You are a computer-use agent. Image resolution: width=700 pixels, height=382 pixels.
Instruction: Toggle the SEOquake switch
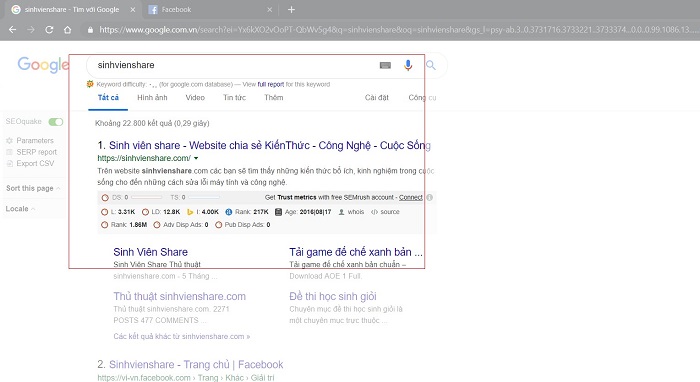tap(56, 122)
